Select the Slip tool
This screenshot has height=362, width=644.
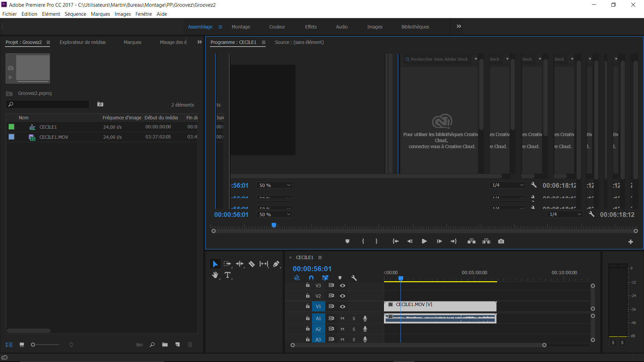[x=264, y=264]
